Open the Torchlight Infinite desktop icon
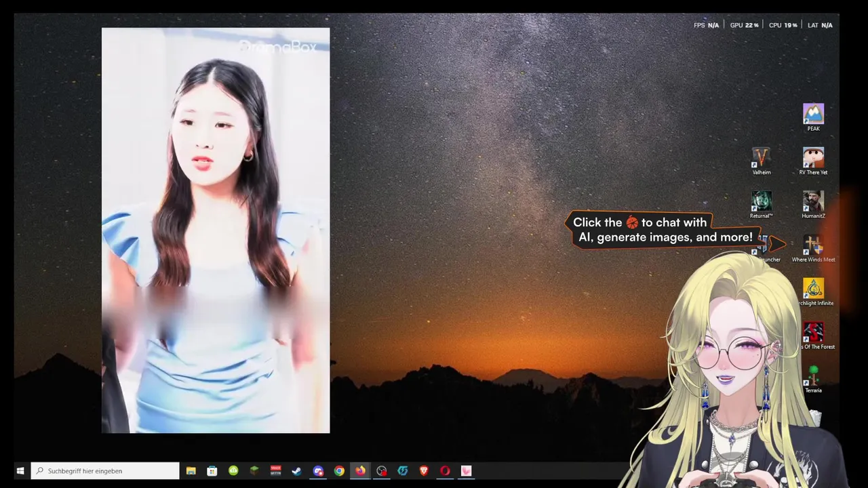868x488 pixels. pyautogui.click(x=814, y=292)
